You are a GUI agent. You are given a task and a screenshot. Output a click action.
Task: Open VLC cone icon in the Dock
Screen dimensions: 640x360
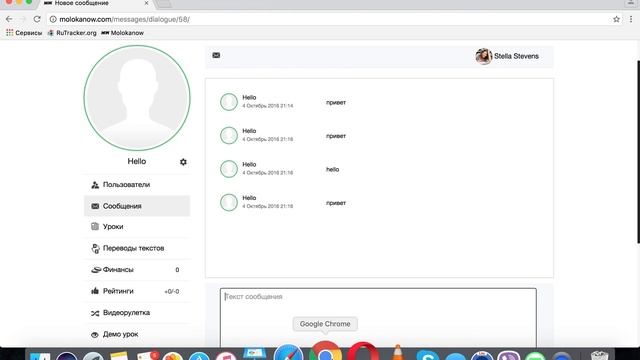click(398, 353)
